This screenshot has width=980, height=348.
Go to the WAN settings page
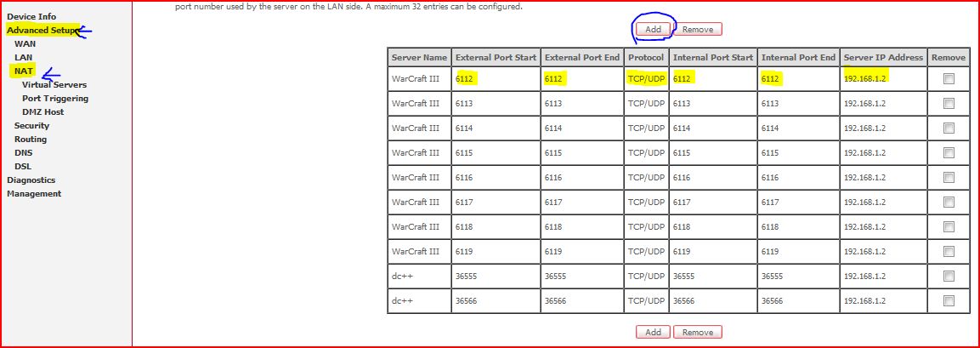25,43
